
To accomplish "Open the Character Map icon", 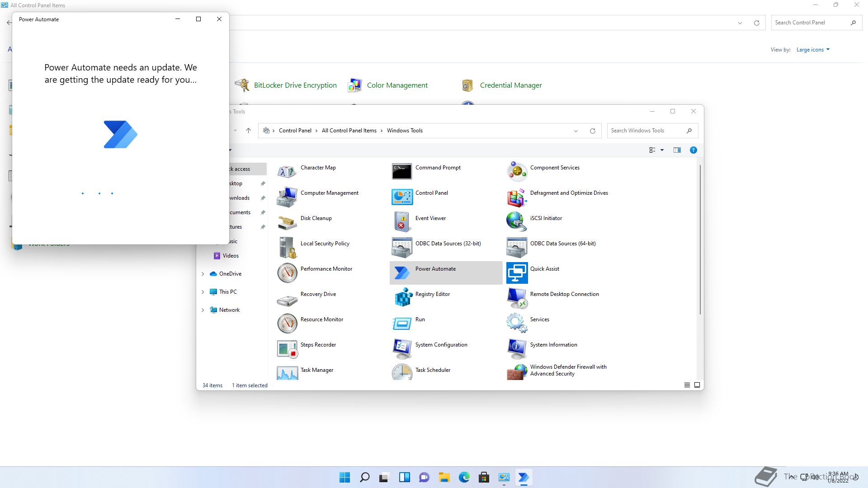I will pyautogui.click(x=287, y=172).
